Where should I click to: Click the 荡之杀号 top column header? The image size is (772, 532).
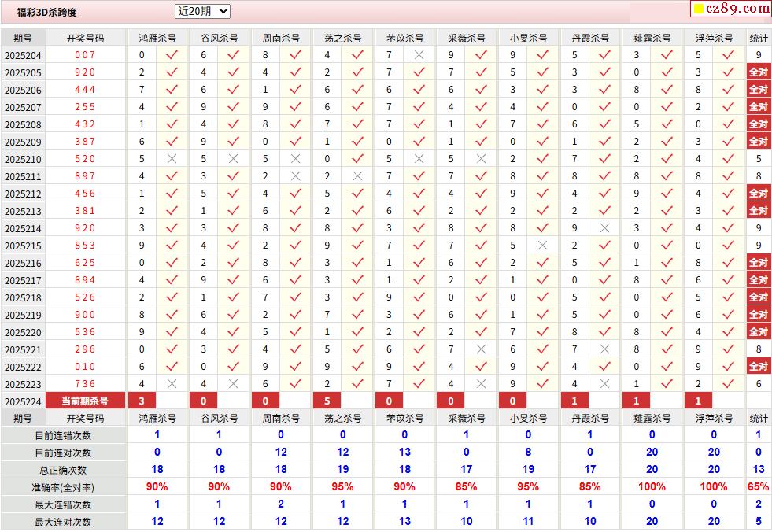(x=342, y=38)
